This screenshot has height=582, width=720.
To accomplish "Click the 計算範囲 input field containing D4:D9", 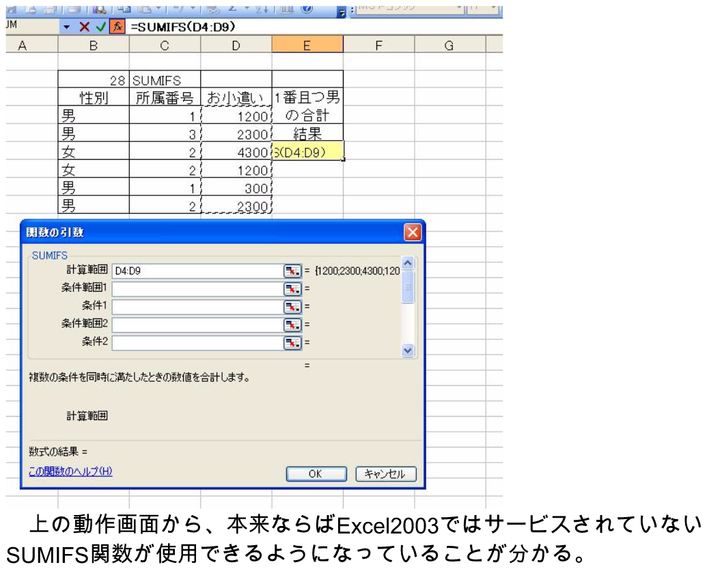I will click(x=197, y=271).
